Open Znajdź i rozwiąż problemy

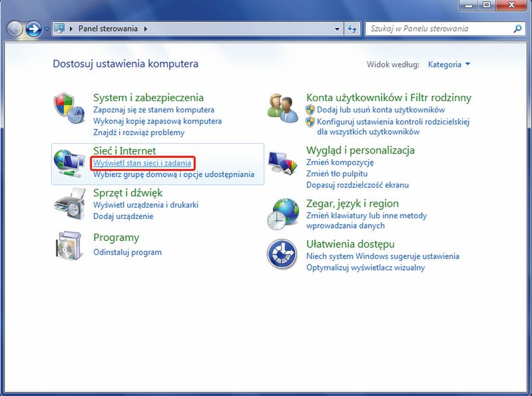pos(138,132)
